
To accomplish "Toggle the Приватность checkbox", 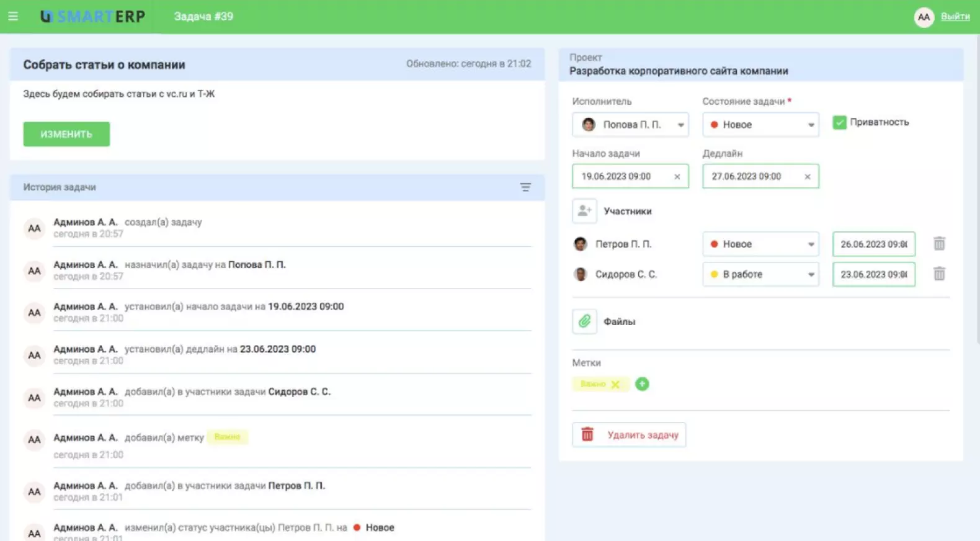I will tap(839, 122).
